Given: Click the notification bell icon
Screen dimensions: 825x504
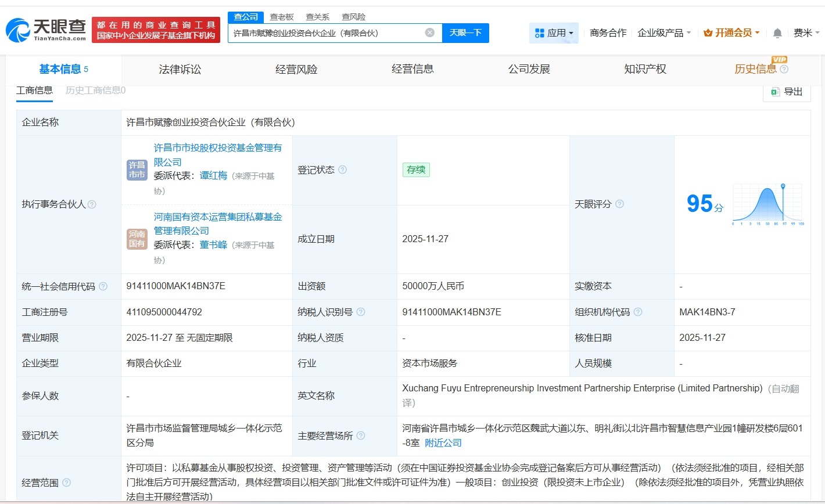Looking at the screenshot, I should 777,33.
